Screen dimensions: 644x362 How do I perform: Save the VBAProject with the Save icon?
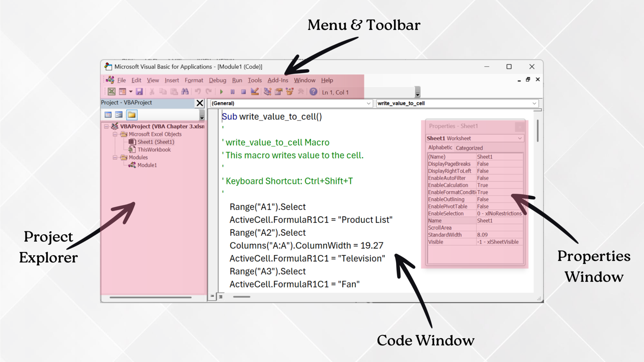coord(139,92)
